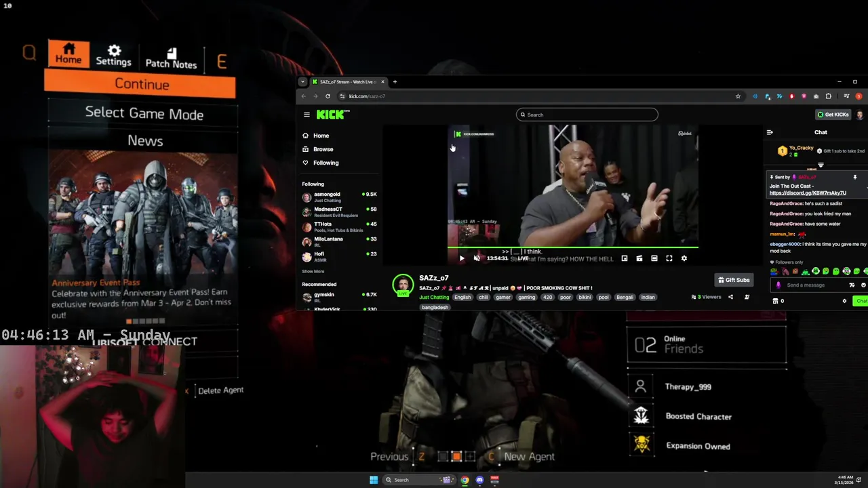Open the Online Friends panel
This screenshot has width=868, height=488.
[x=706, y=344]
